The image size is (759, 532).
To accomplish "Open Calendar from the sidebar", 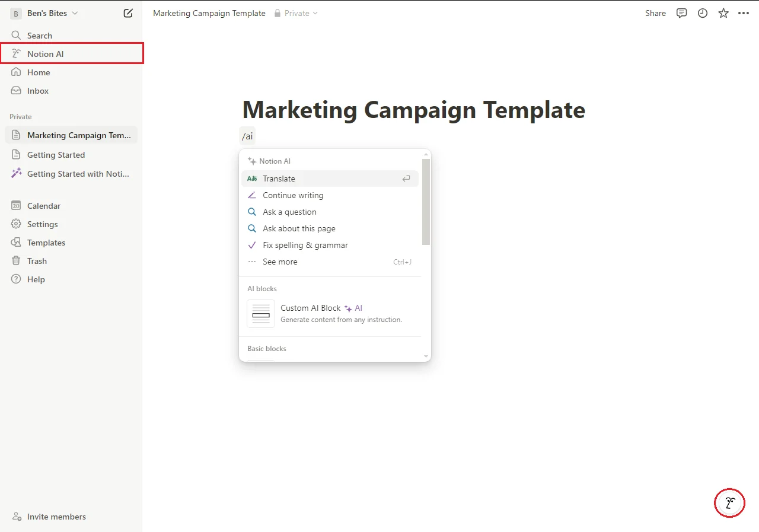I will (x=71, y=206).
